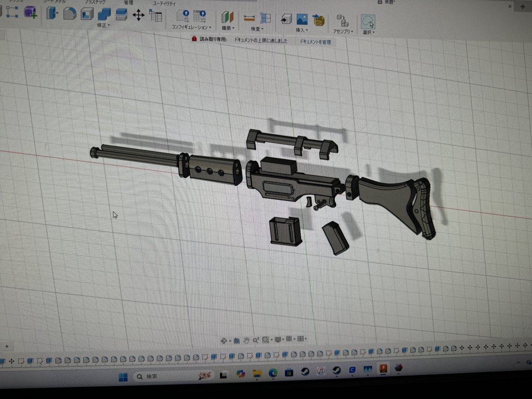Click the Zoom Window fit icon
The image size is (532, 399).
tap(266, 340)
